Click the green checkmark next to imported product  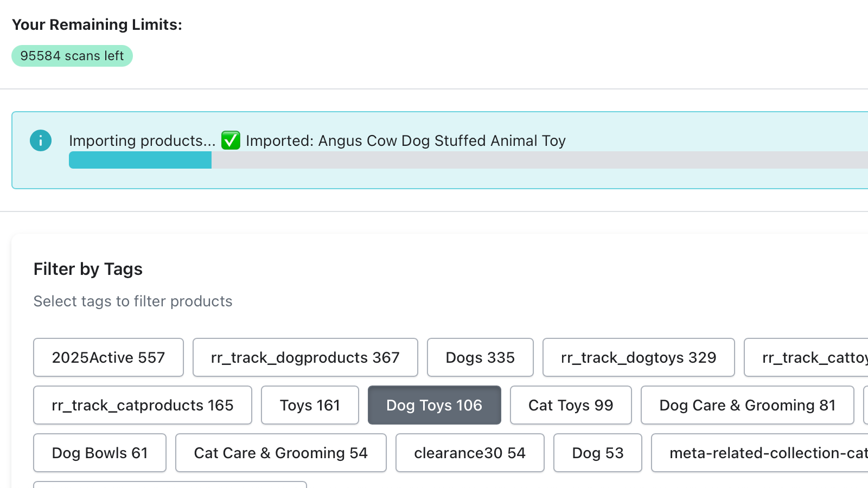point(231,140)
